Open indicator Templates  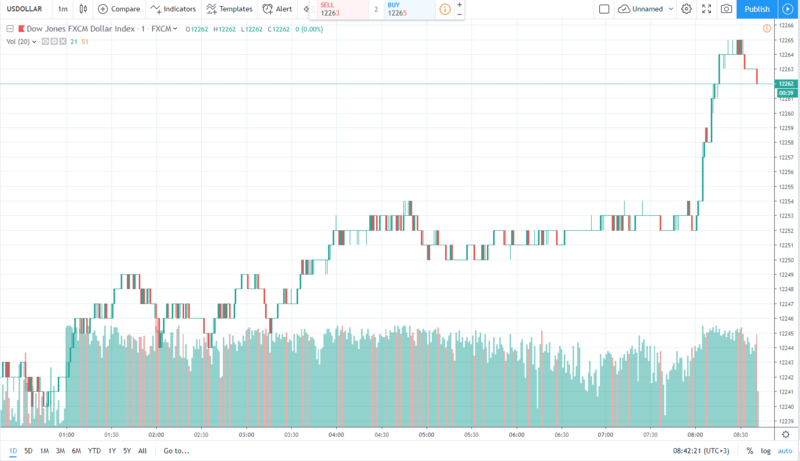pyautogui.click(x=229, y=9)
